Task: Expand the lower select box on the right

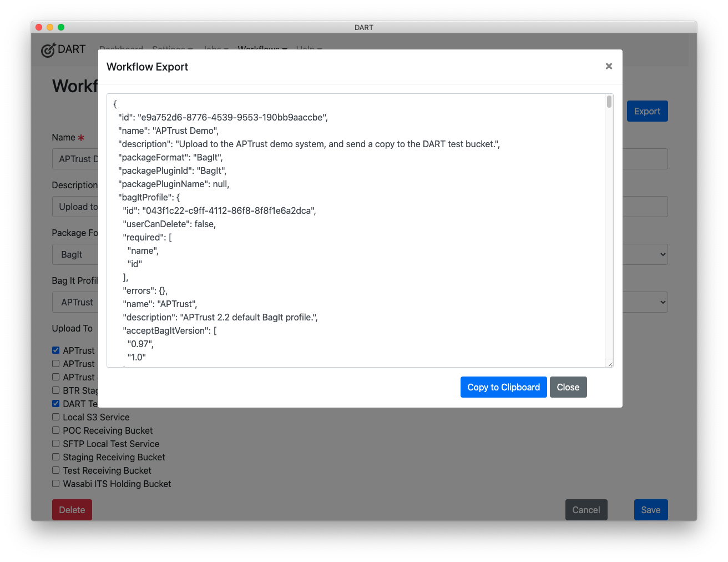Action: coord(660,302)
